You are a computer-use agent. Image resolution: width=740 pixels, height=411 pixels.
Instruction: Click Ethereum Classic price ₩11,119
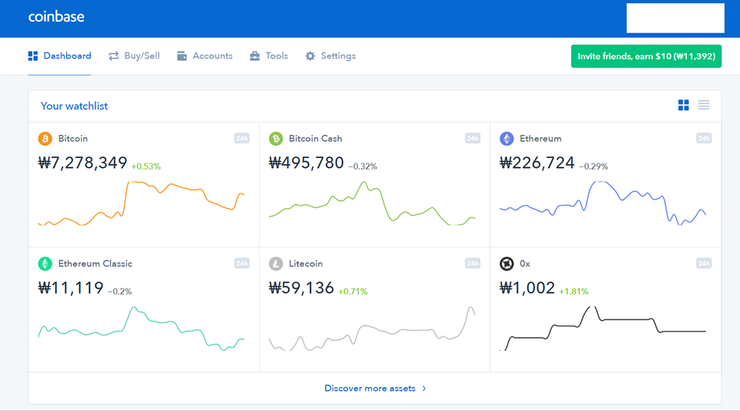click(71, 288)
